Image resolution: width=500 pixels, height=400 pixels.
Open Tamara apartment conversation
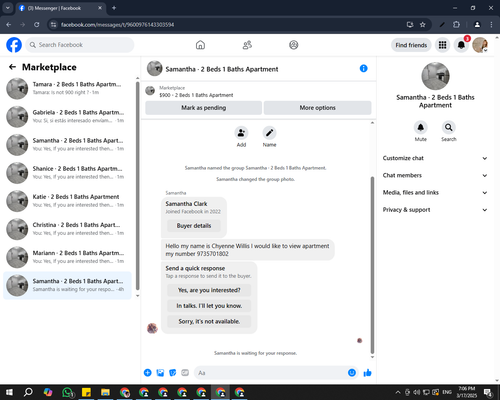[67, 88]
